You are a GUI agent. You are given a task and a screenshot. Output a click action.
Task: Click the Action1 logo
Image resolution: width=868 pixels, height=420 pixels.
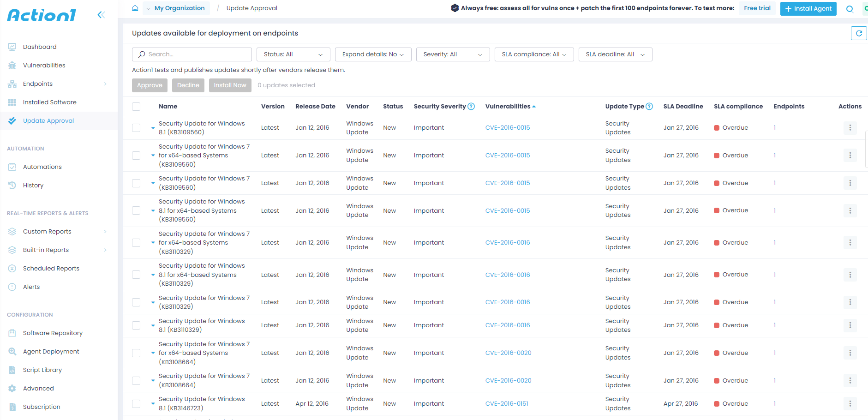point(42,15)
